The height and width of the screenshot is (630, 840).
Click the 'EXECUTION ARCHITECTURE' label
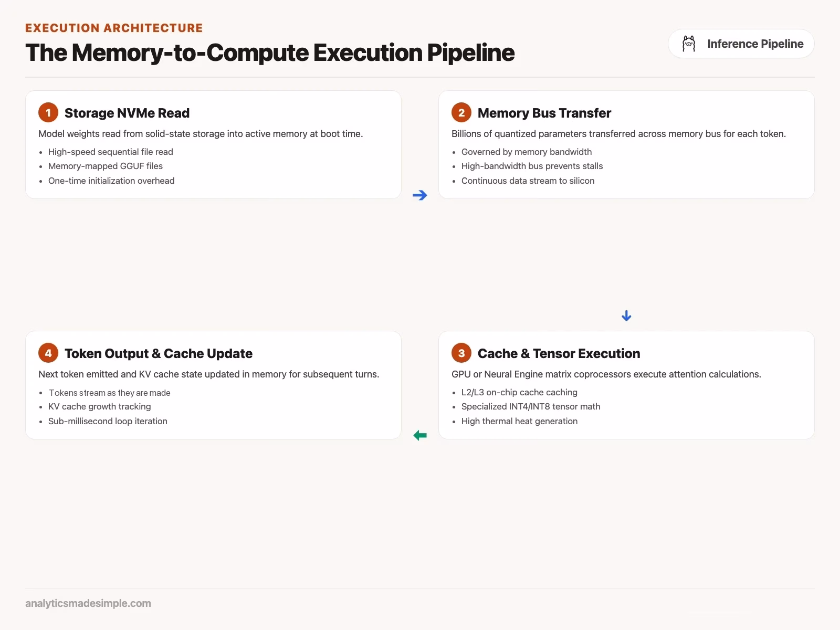(114, 28)
